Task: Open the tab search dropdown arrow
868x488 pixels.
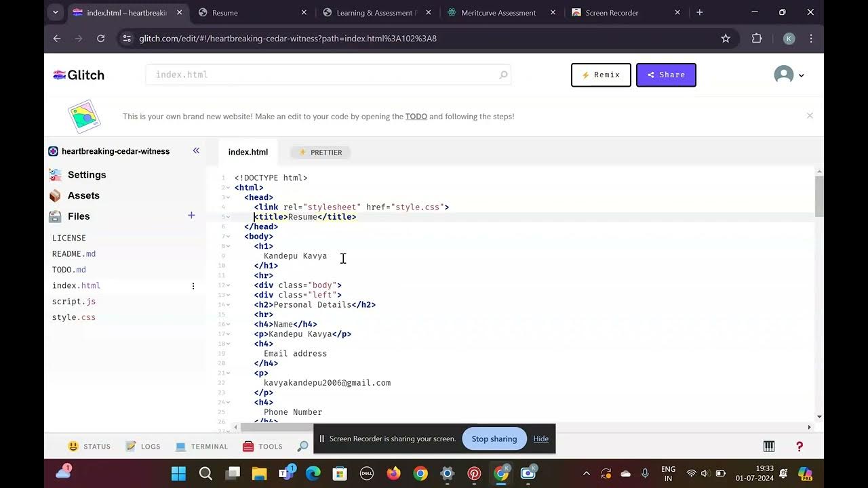Action: [x=56, y=12]
